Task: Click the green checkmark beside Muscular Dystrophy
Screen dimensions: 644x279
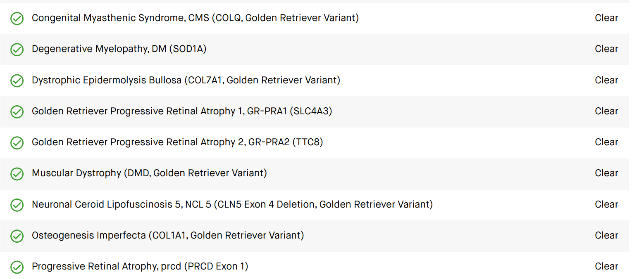Action: click(x=17, y=174)
